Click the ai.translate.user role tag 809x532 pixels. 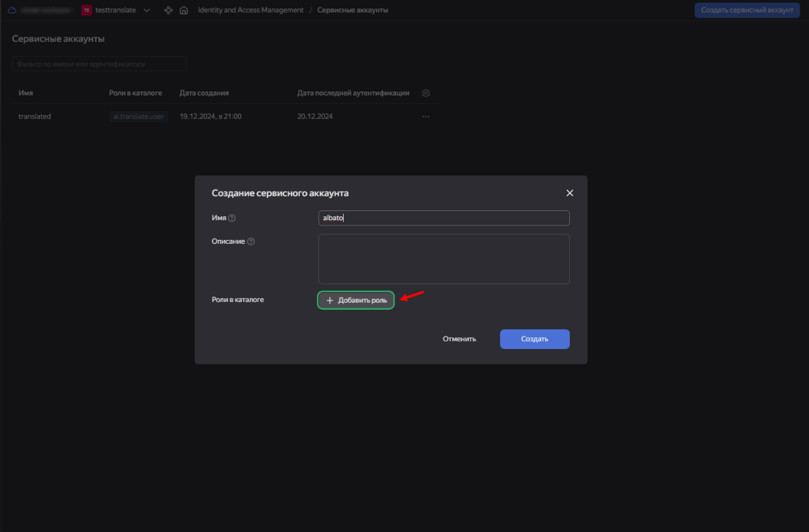coord(139,116)
